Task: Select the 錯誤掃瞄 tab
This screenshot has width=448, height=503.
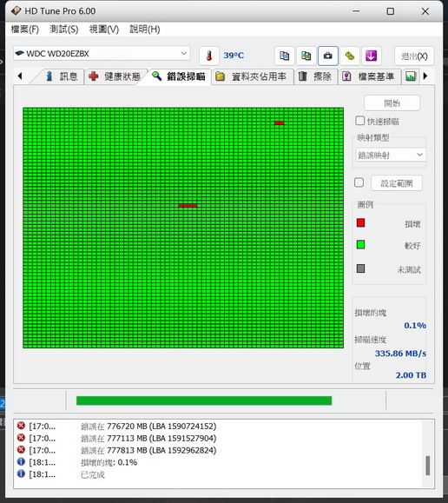Action: 179,76
